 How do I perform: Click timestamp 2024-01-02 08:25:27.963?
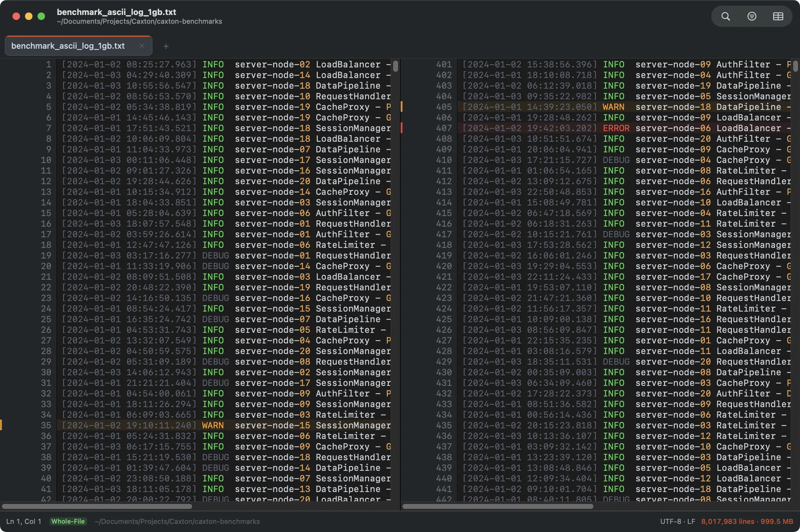129,64
